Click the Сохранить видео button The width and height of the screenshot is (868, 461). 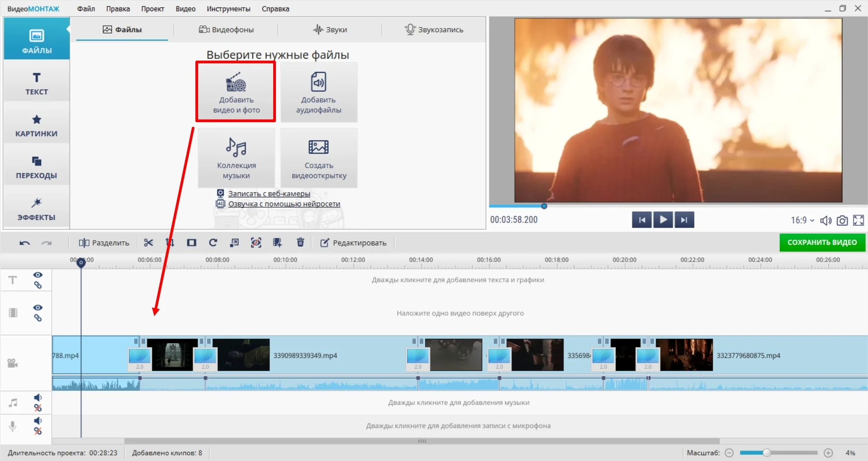tap(822, 242)
